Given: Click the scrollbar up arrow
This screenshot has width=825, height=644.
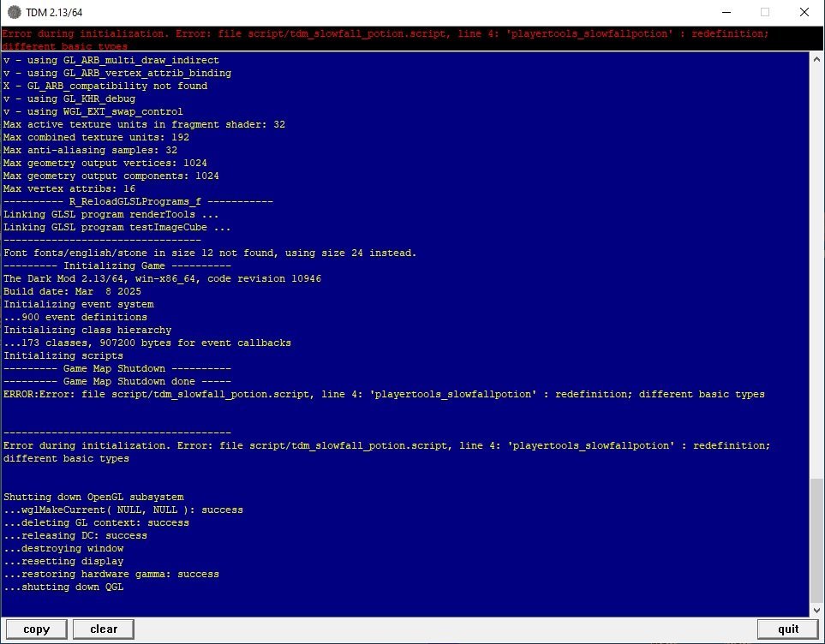Looking at the screenshot, I should pos(816,59).
